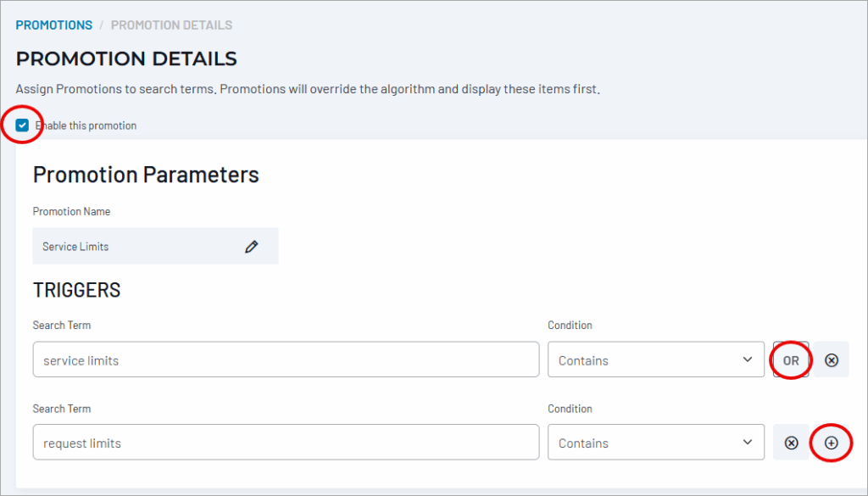The image size is (868, 496).
Task: Click chevron arrow on second Contains dropdown
Action: [748, 442]
